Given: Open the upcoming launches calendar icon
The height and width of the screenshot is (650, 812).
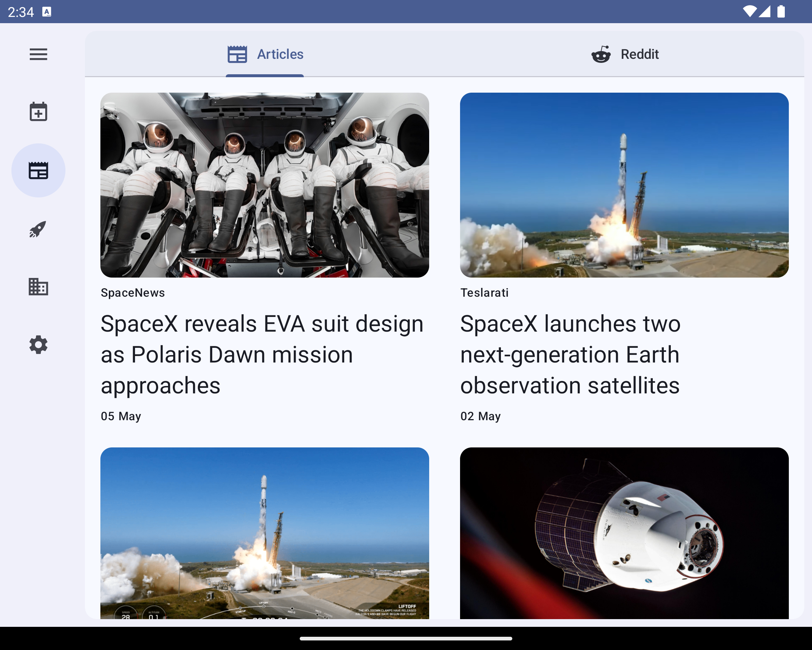Looking at the screenshot, I should click(x=38, y=112).
